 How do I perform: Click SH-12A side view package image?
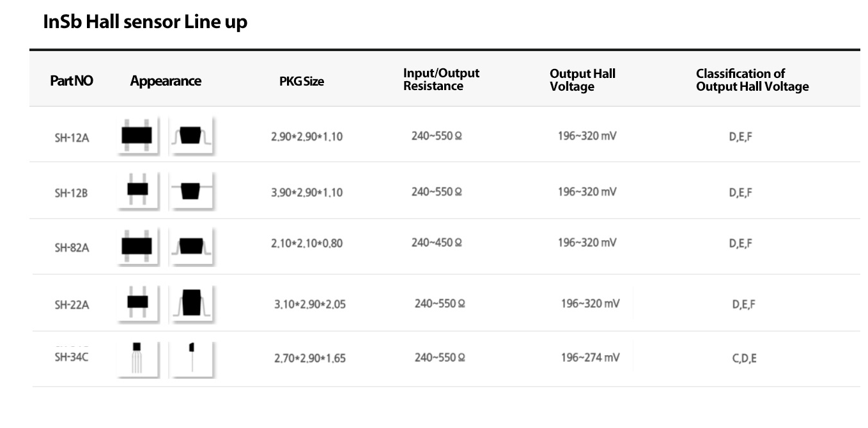pos(191,135)
